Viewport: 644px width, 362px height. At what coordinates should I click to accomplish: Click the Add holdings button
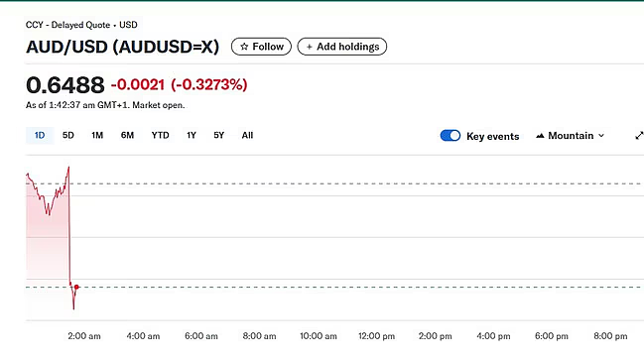point(341,47)
